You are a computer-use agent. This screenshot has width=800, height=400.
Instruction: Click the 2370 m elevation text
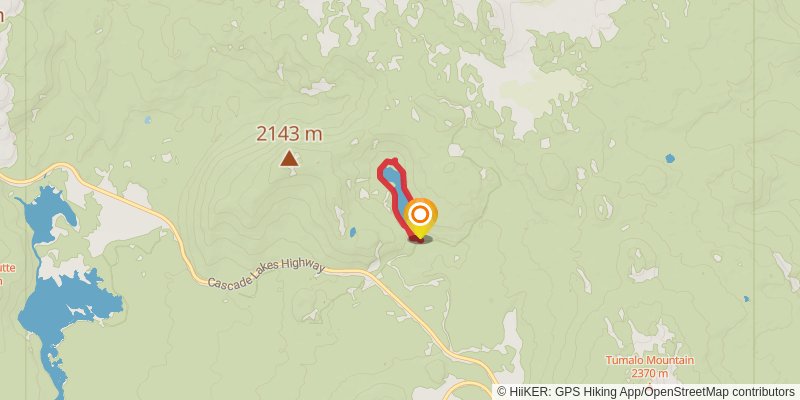pos(649,373)
